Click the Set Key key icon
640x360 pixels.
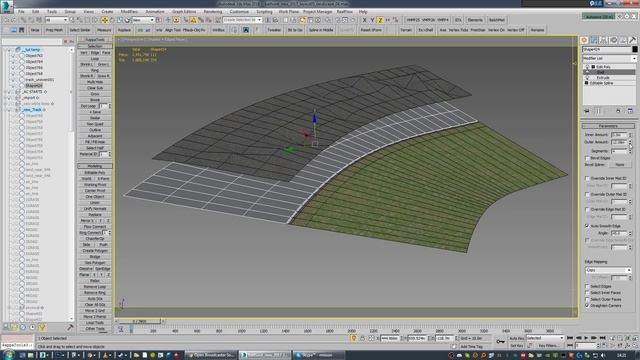click(x=500, y=341)
